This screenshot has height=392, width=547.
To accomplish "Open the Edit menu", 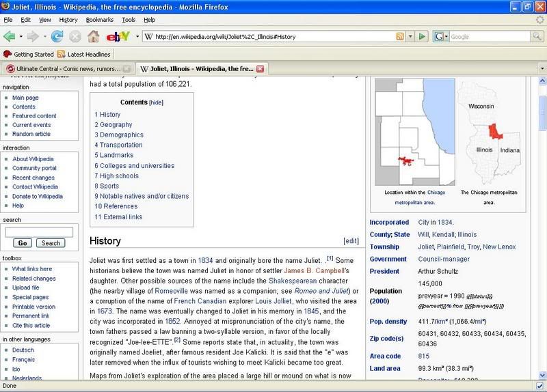I will tap(25, 20).
